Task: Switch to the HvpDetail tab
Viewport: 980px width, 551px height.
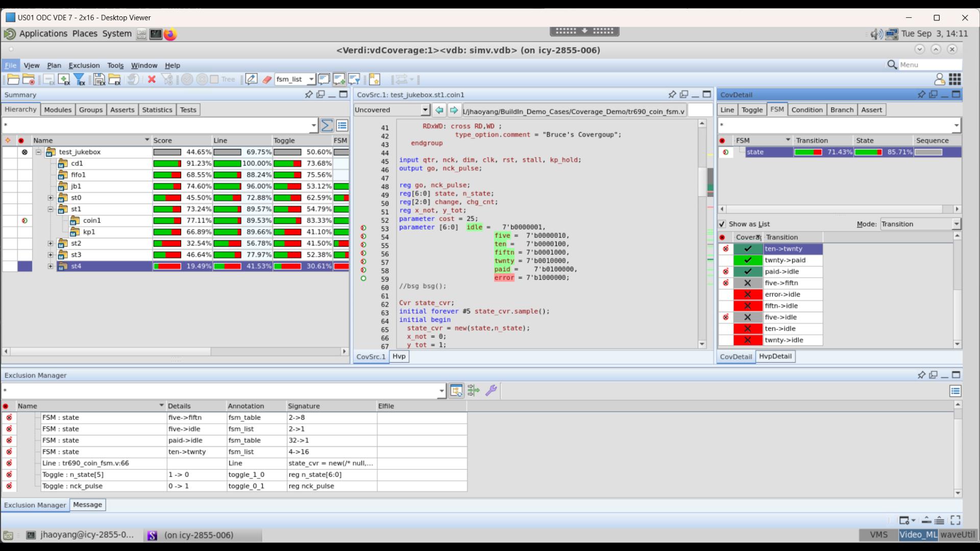Action: click(x=775, y=357)
